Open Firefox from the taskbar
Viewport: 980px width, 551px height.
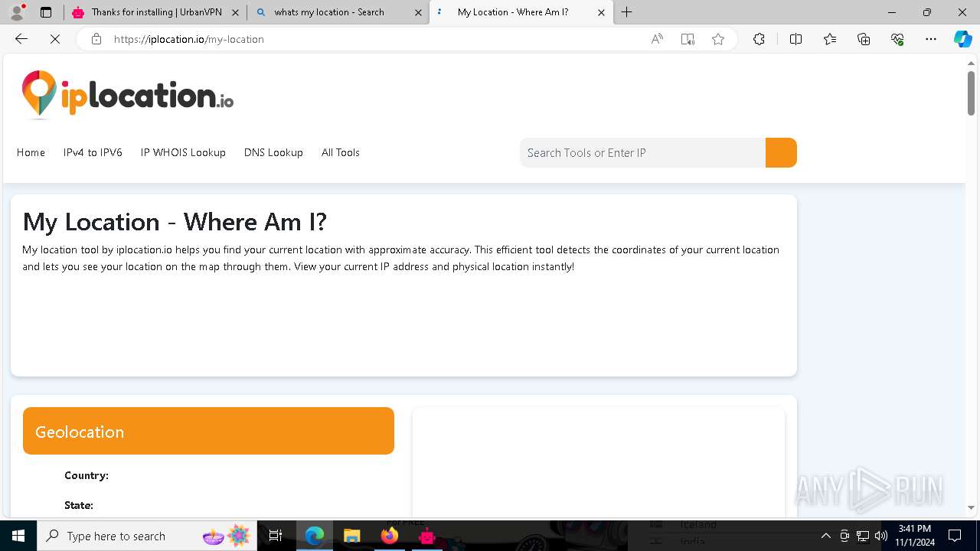click(389, 536)
